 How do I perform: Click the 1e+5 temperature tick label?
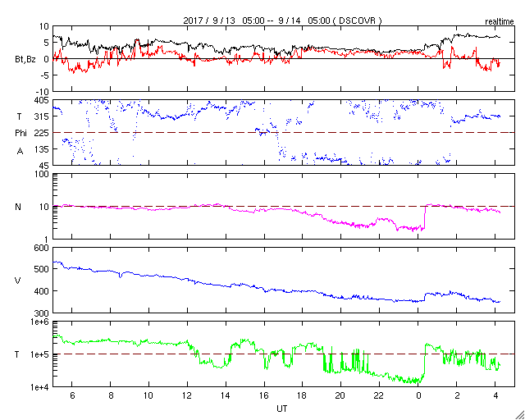click(40, 354)
